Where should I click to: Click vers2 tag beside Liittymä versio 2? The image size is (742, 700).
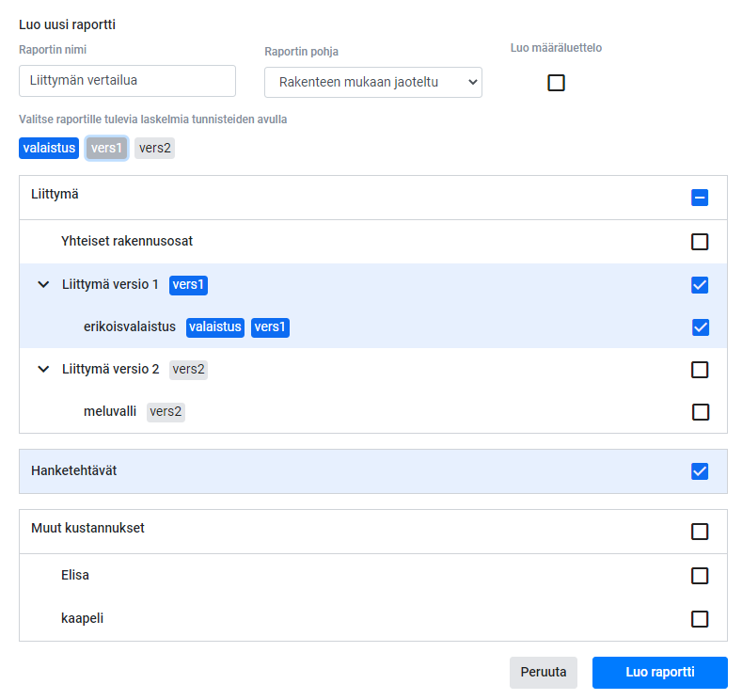point(188,369)
